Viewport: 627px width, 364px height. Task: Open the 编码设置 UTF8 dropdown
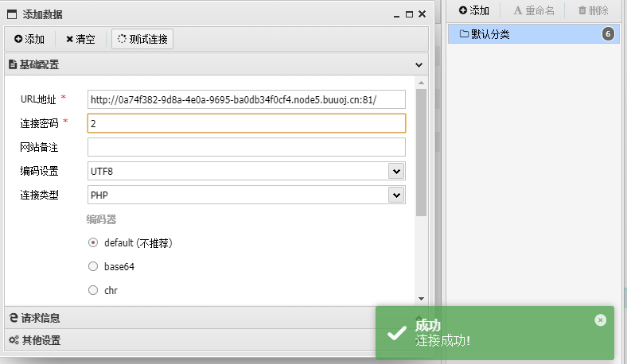coord(396,171)
